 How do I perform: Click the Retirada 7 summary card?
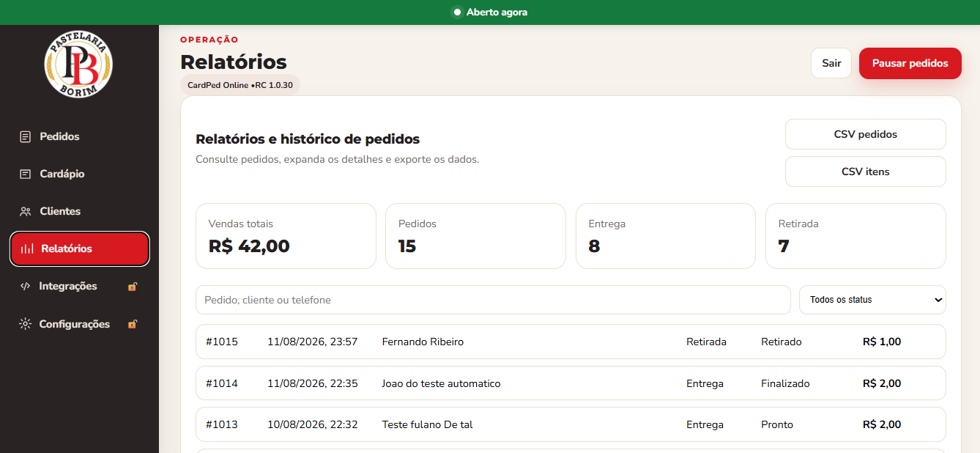(x=855, y=236)
